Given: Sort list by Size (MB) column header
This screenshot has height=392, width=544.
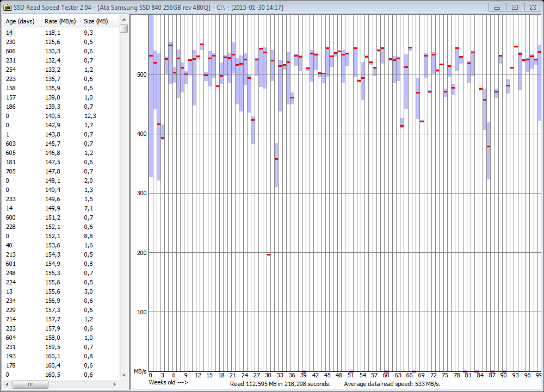Looking at the screenshot, I should (x=100, y=21).
